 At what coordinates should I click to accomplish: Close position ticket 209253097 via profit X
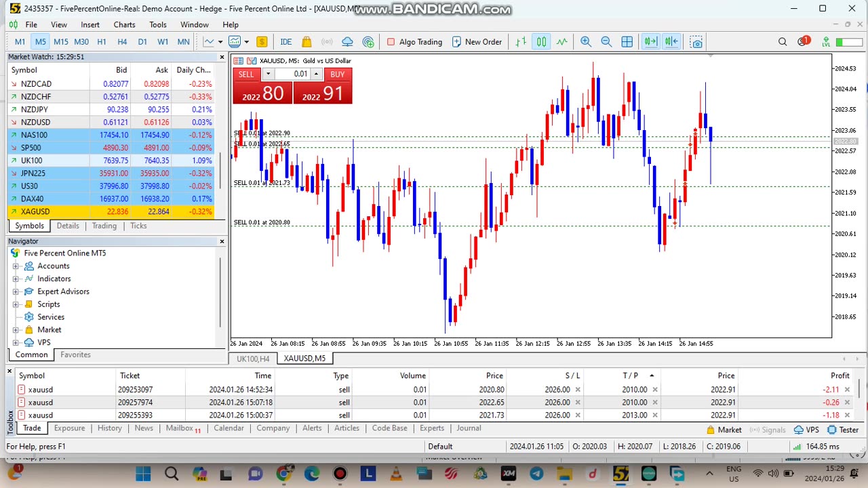(848, 390)
